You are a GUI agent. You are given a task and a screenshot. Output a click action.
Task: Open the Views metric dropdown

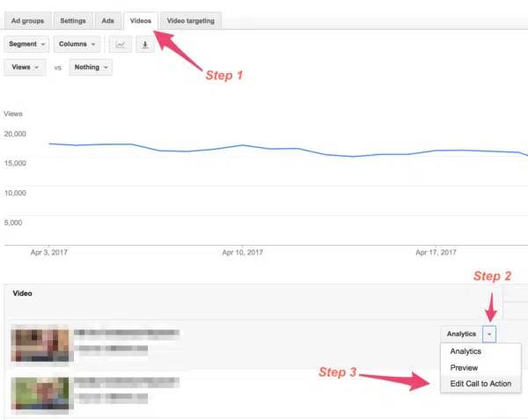pyautogui.click(x=26, y=68)
